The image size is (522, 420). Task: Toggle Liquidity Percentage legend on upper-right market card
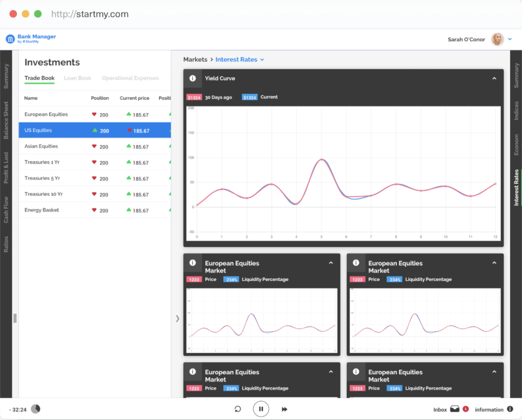[395, 279]
